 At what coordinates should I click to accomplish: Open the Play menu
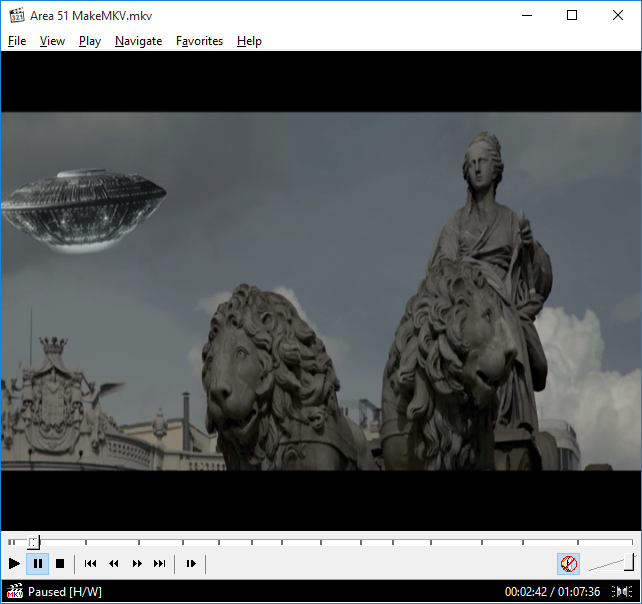[90, 41]
